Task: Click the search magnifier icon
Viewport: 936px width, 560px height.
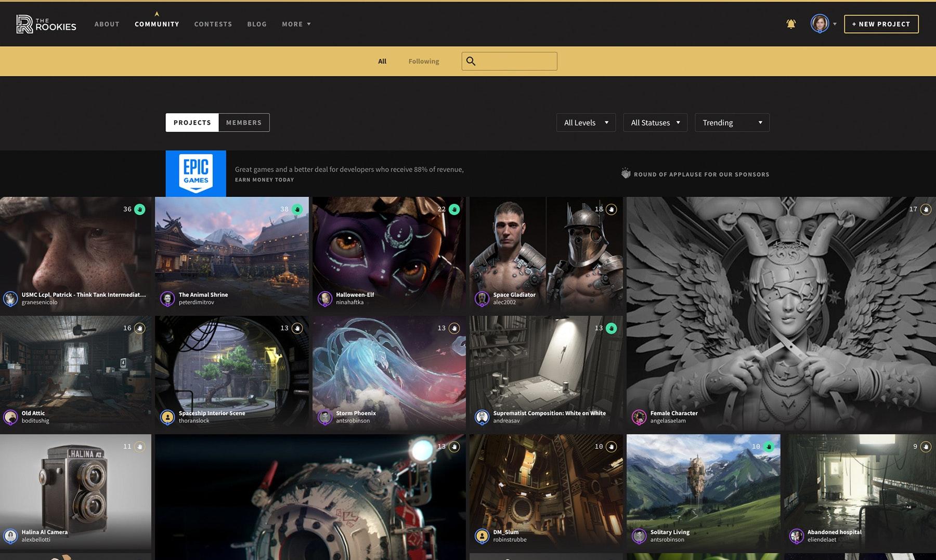Action: (x=471, y=61)
